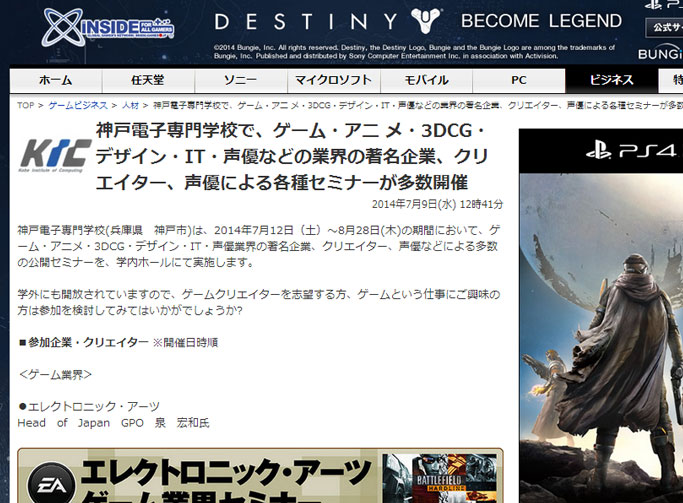Open the PC tab

pos(519,80)
